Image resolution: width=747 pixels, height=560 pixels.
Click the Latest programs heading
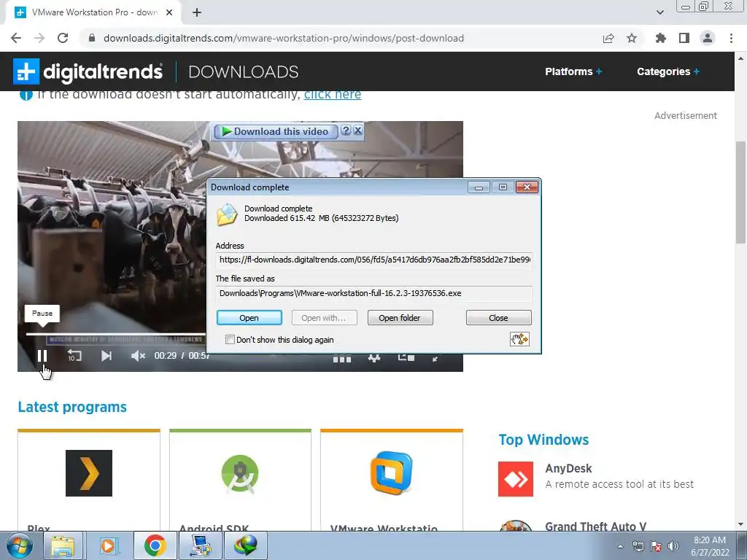click(x=72, y=407)
